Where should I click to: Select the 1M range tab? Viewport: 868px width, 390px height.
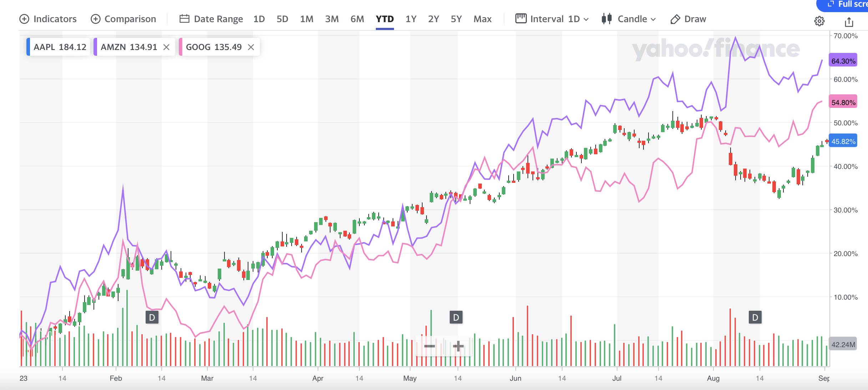point(307,19)
